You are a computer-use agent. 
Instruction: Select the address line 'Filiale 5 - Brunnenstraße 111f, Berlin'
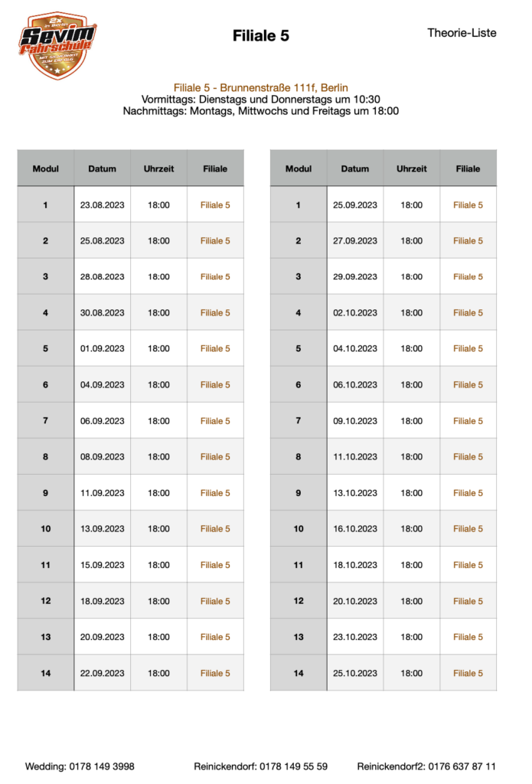[x=260, y=87]
